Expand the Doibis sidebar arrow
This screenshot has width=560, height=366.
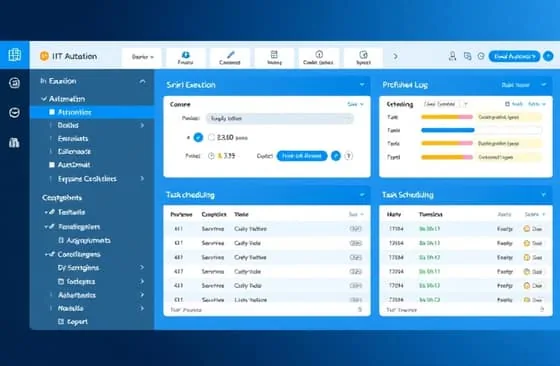pos(142,125)
